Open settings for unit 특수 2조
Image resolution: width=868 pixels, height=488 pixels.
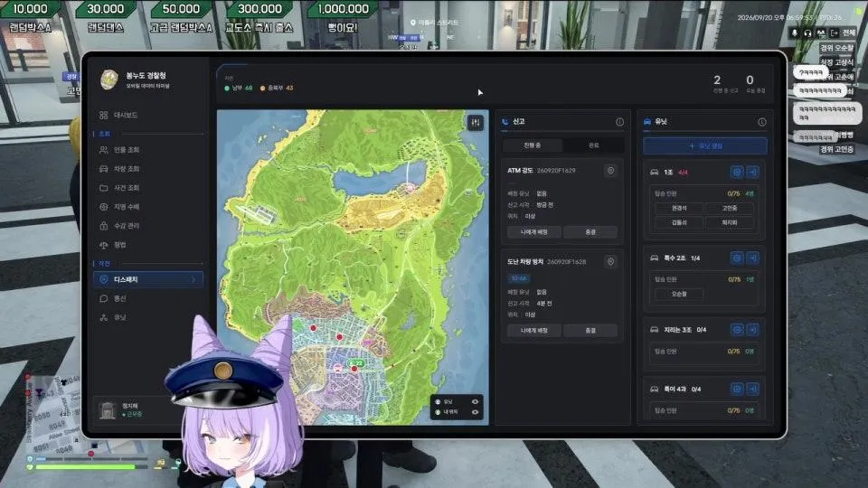tap(737, 258)
